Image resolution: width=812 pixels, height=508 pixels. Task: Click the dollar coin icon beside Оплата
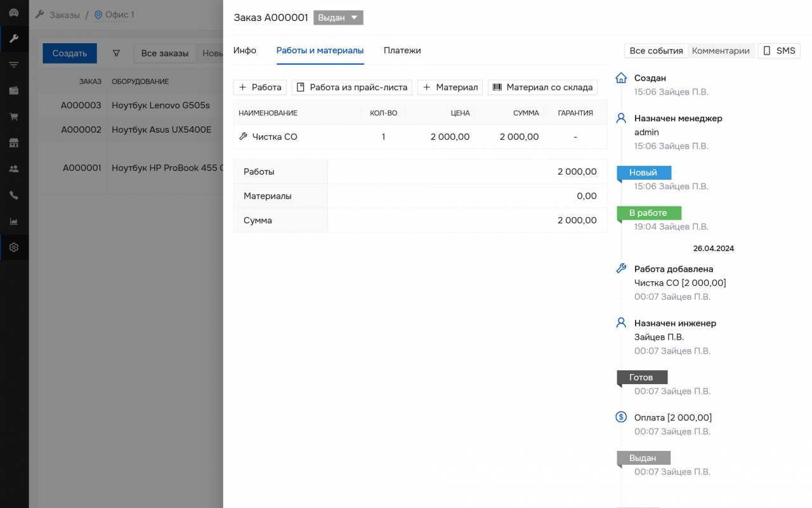tap(622, 417)
